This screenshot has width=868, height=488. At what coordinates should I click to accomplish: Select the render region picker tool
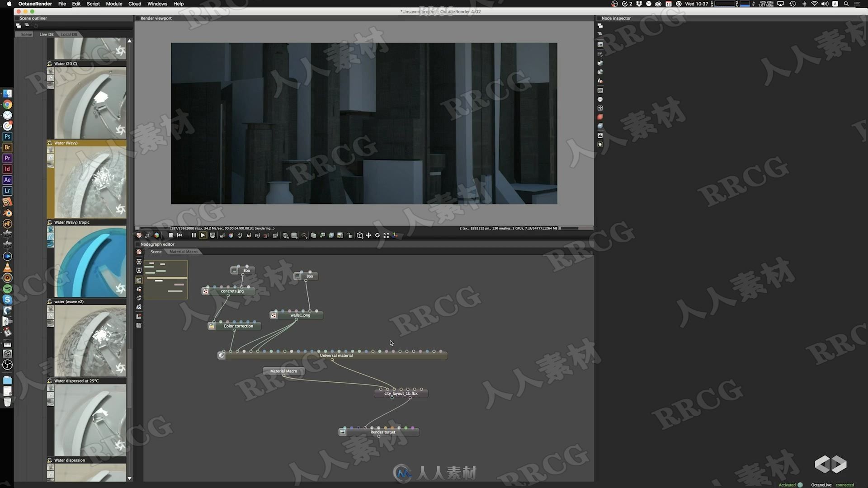point(266,235)
